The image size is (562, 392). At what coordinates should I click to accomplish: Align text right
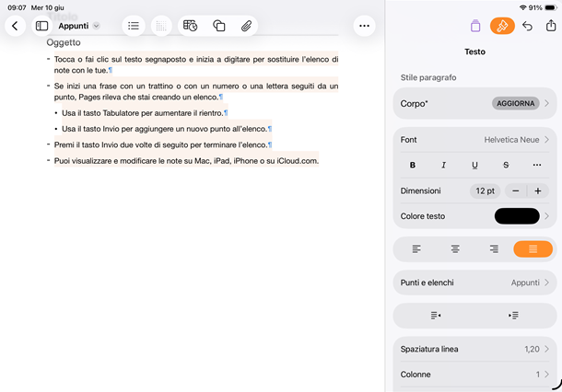tap(494, 249)
